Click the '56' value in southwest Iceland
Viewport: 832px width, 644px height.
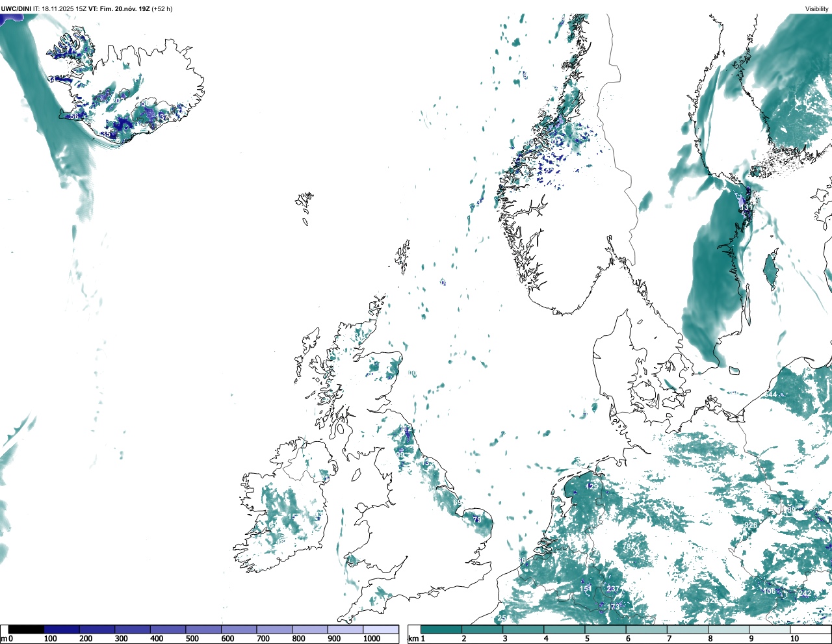tap(74, 116)
